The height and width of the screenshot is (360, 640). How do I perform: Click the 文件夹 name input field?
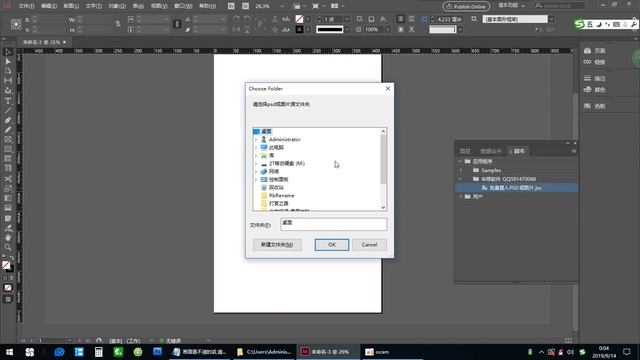[333, 224]
